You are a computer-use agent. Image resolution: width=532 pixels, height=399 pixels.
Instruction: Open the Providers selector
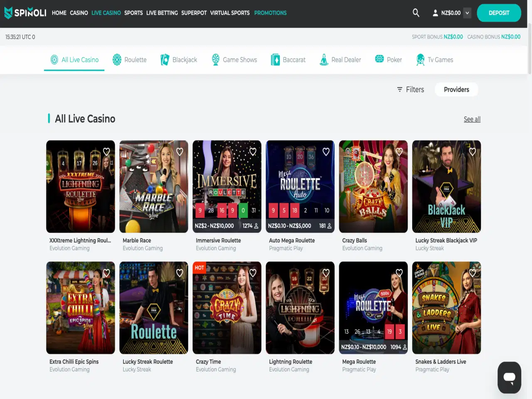click(x=456, y=89)
